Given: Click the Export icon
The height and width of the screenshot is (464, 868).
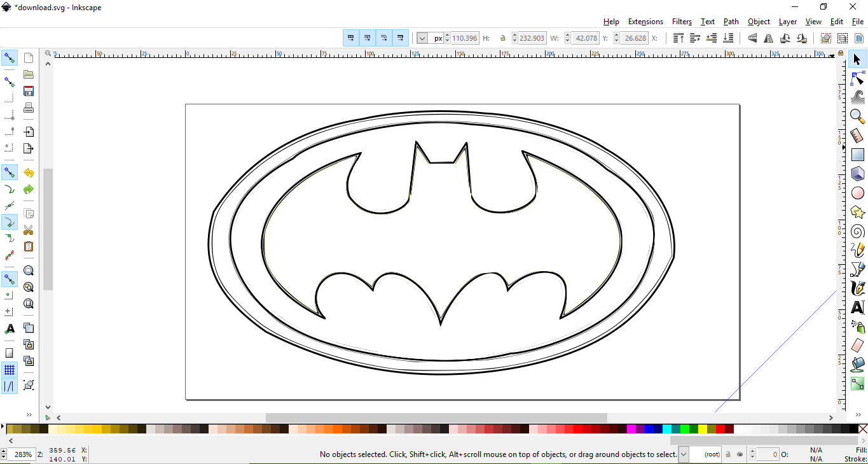Looking at the screenshot, I should coord(29,148).
